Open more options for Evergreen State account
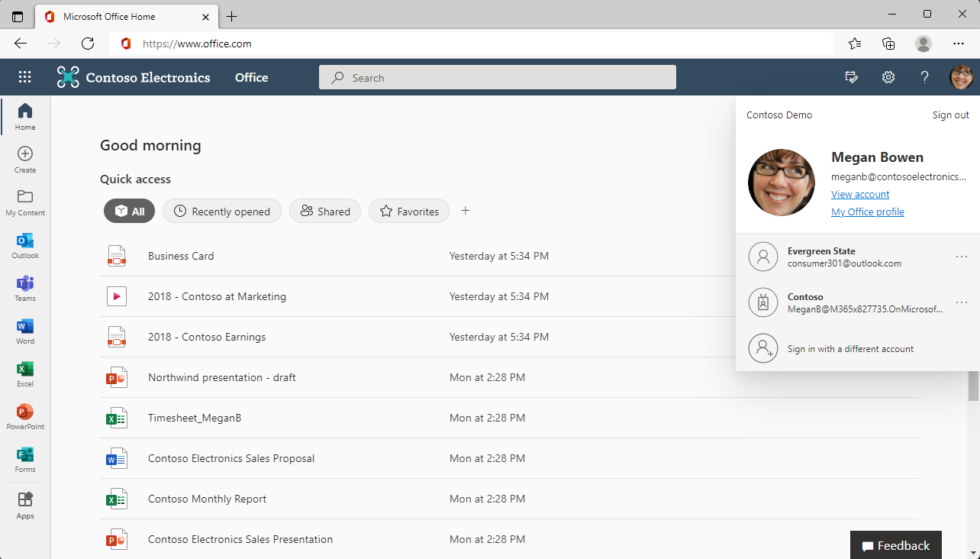980x559 pixels. pos(962,257)
